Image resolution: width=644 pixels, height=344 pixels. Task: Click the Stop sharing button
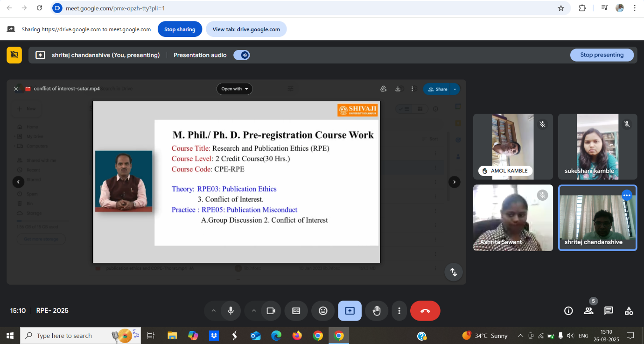click(x=180, y=29)
